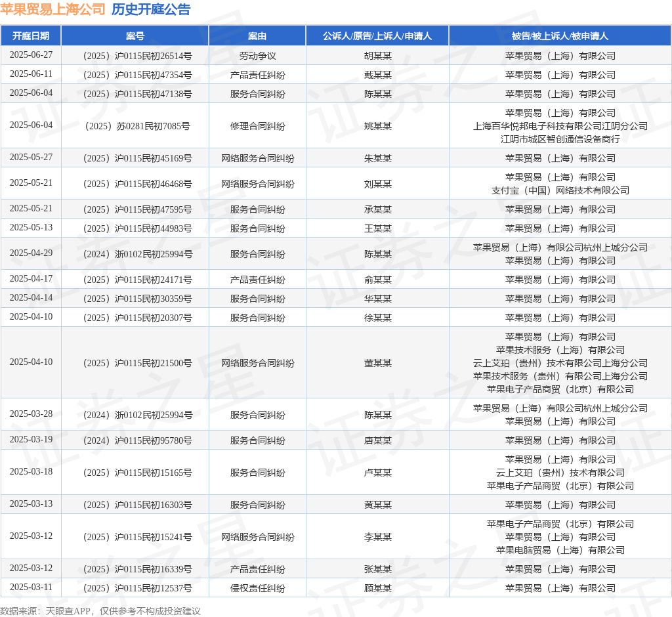The width and height of the screenshot is (672, 617).
Task: Click plaintiff 承某某
Action: (x=377, y=209)
